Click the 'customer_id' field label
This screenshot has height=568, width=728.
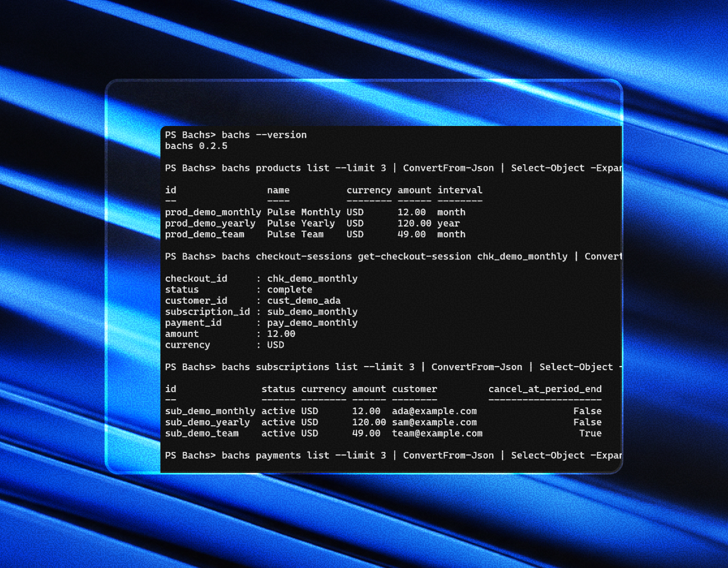click(196, 301)
